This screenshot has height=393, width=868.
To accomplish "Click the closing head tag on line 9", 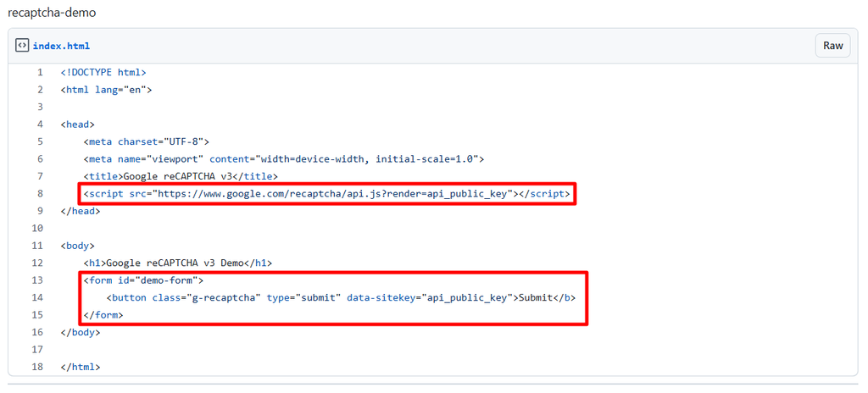I will 81,211.
